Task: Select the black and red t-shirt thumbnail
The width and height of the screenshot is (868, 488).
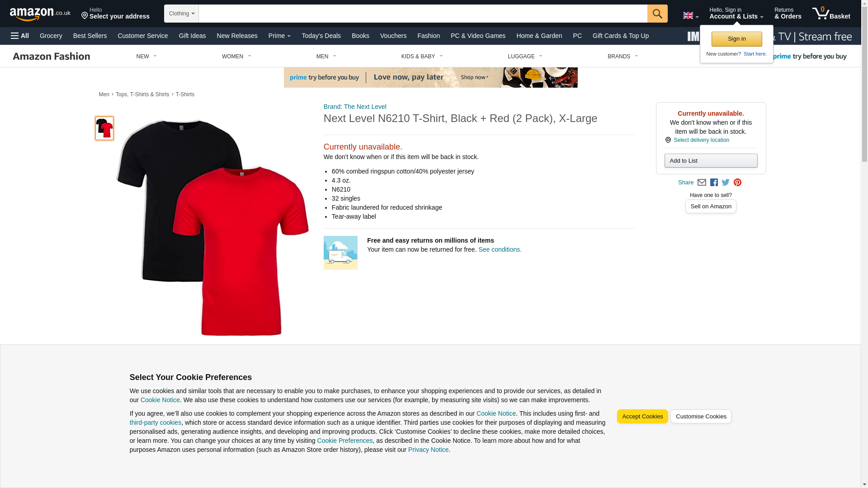Action: (x=104, y=128)
